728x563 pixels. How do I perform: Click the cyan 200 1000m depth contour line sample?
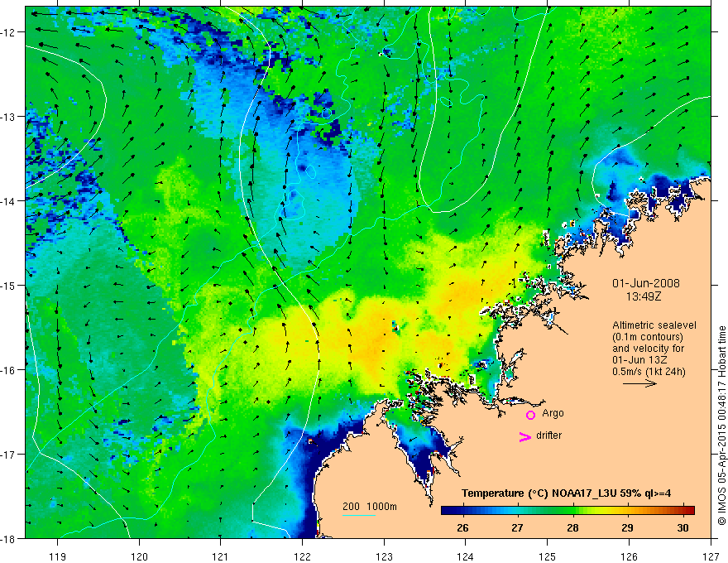(359, 515)
